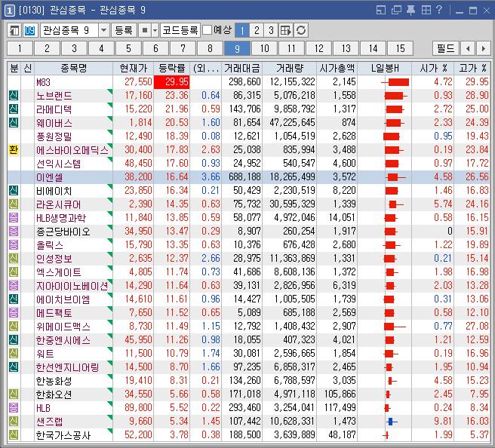This screenshot has height=448, width=495.
Task: Sort by 종목명 column header
Action: (x=73, y=68)
